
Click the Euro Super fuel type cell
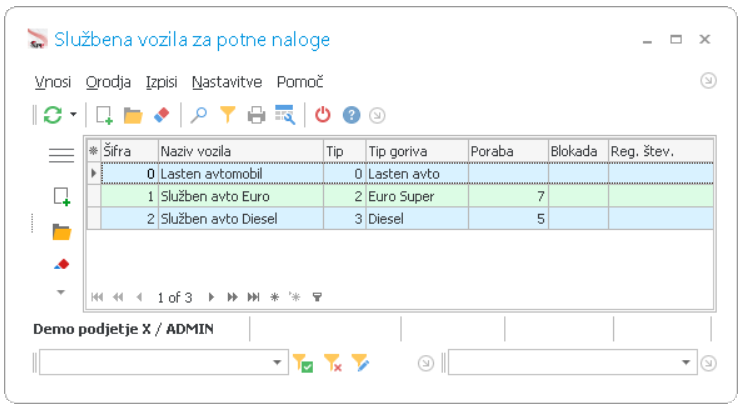click(x=417, y=196)
